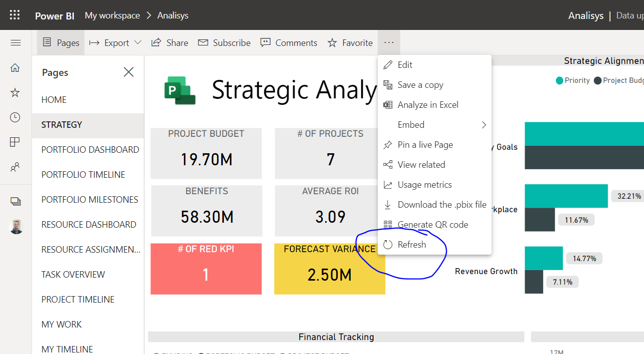This screenshot has height=354, width=644.
Task: Open Usage metrics
Action: click(435, 185)
